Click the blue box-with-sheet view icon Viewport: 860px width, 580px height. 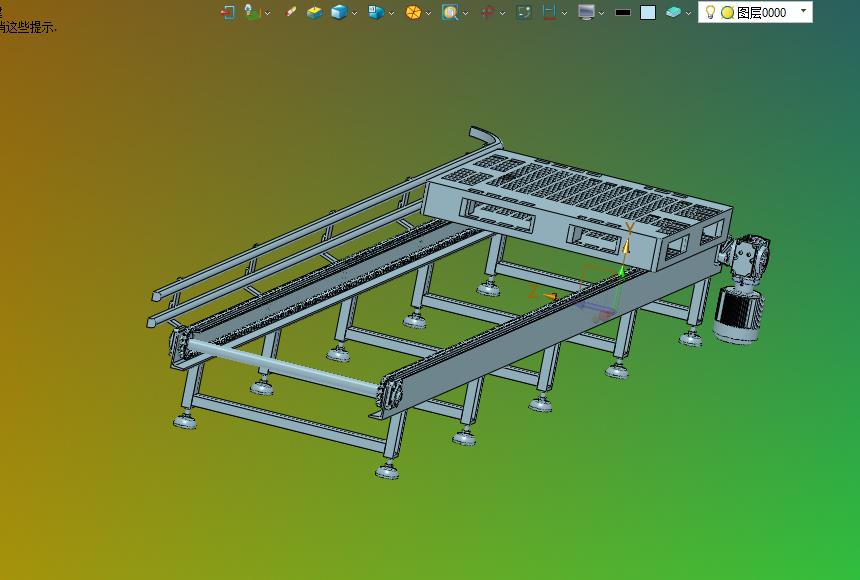tap(376, 12)
